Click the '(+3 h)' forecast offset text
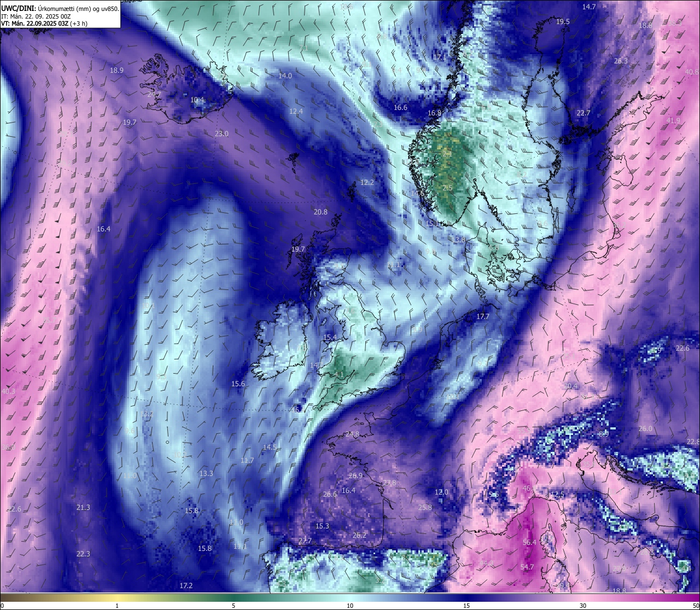Image resolution: width=700 pixels, height=610 pixels. 79,24
